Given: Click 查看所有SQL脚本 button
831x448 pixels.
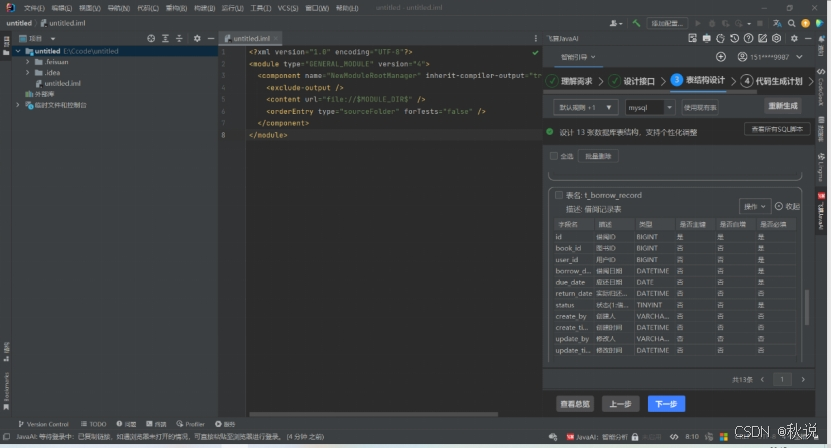Looking at the screenshot, I should click(x=777, y=129).
